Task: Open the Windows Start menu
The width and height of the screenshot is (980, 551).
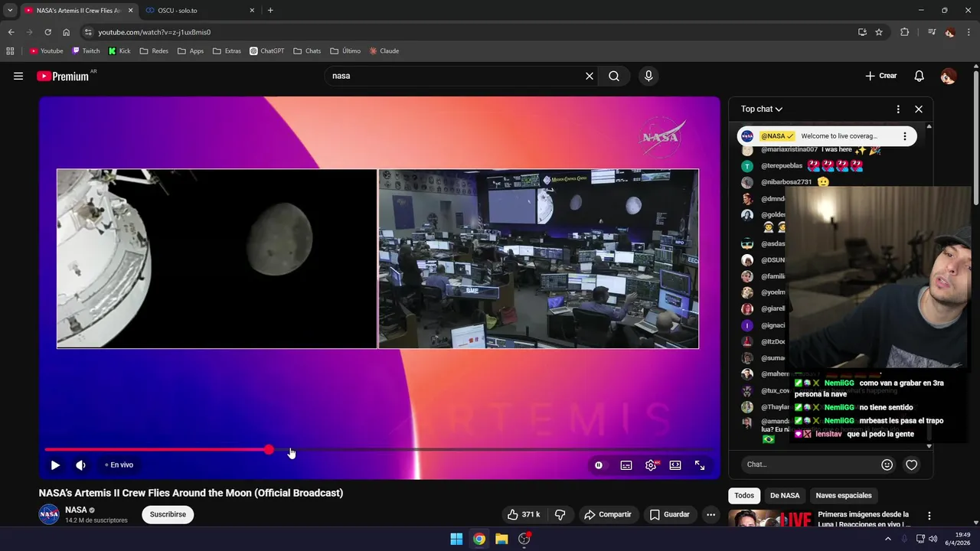Action: [456, 539]
